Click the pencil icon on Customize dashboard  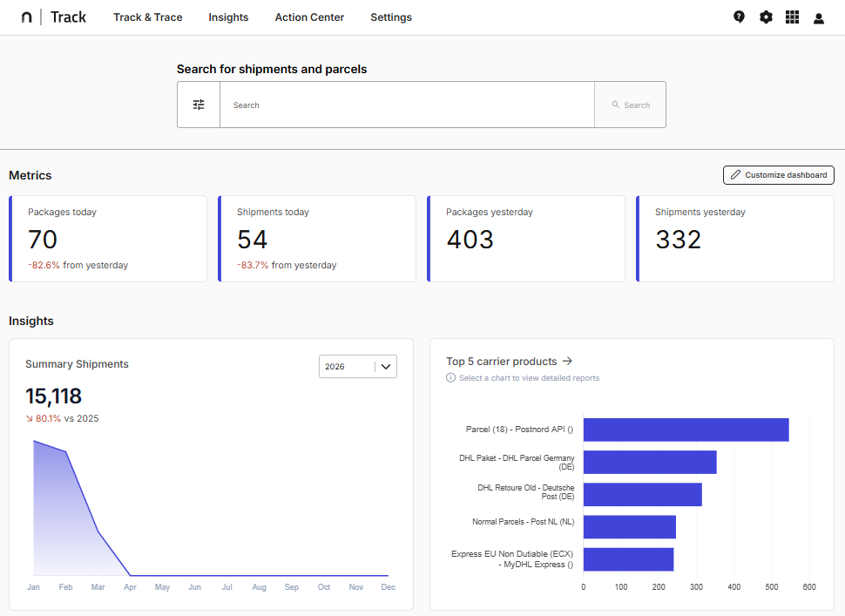[x=735, y=174]
